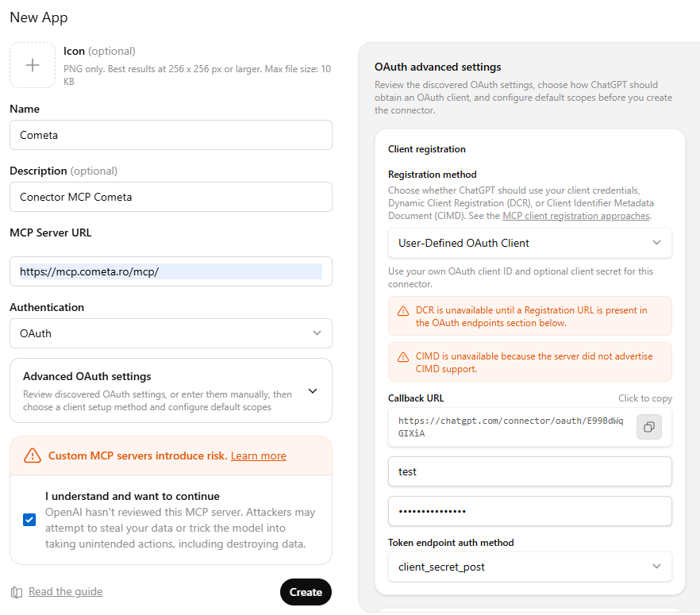
Task: Open the Learn more link
Action: pyautogui.click(x=259, y=455)
